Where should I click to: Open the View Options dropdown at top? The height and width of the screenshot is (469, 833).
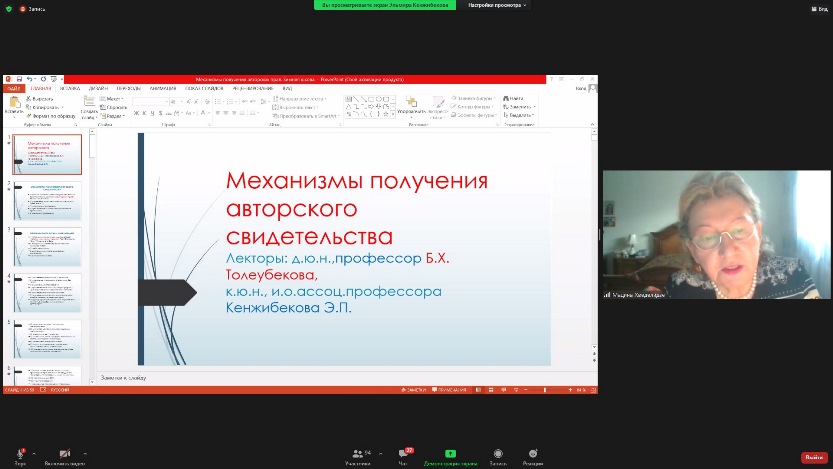[498, 5]
